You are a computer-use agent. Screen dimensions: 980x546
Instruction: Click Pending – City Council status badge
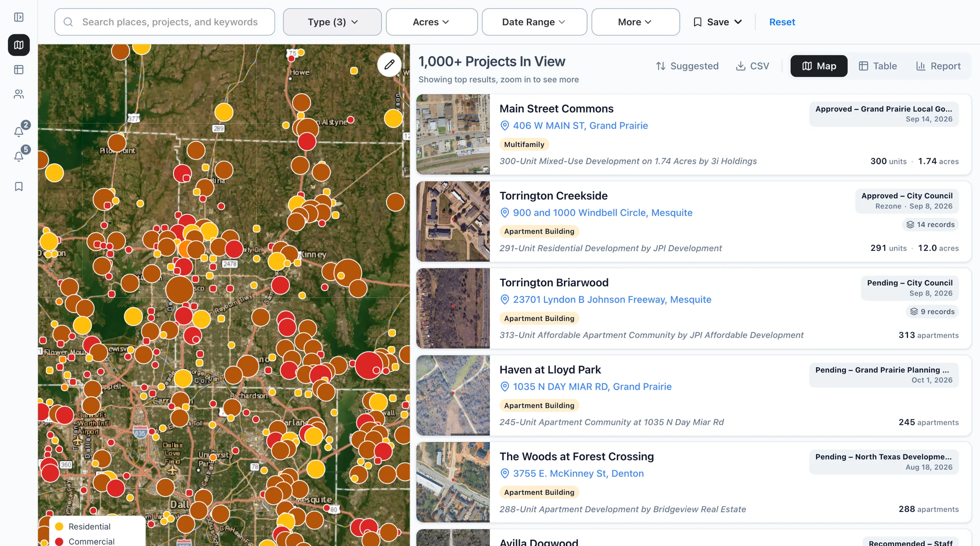(x=909, y=288)
